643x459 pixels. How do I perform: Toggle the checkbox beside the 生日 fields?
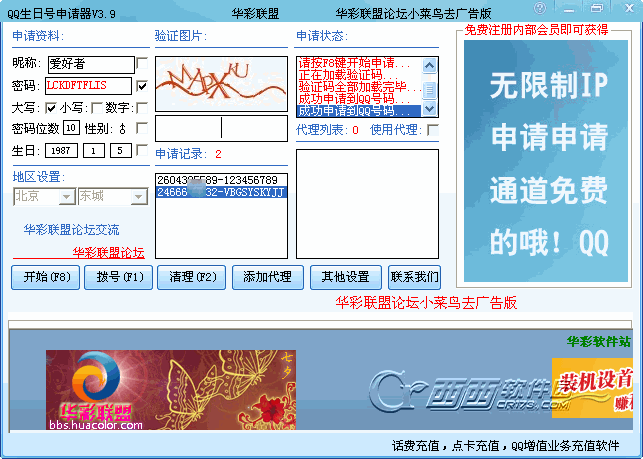[142, 150]
